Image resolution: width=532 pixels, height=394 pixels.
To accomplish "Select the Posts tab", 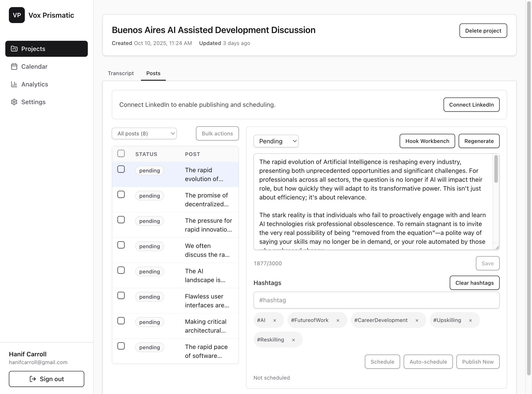I will click(153, 73).
